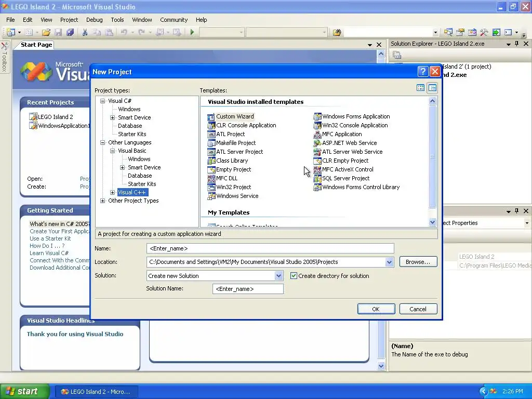
Task: Choose the ASP.NET Web Service template icon
Action: point(317,143)
